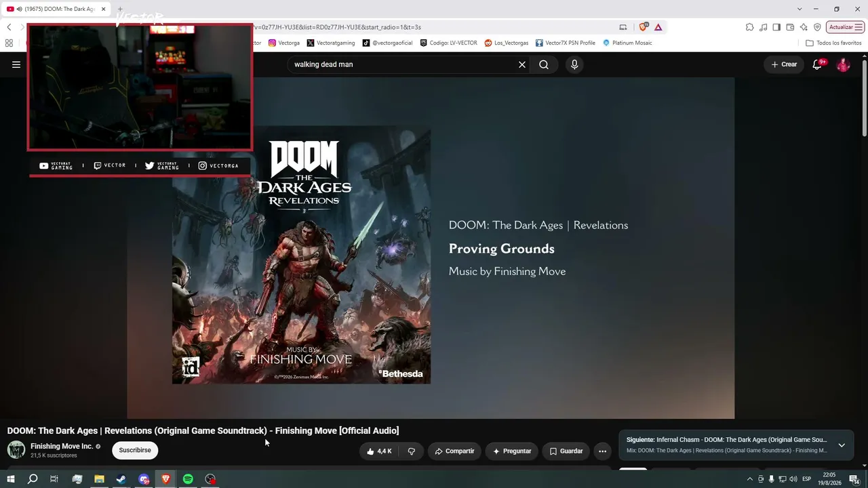Viewport: 868px width, 488px height.
Task: Open the Platinum Mosaic bookmark
Action: coord(627,43)
